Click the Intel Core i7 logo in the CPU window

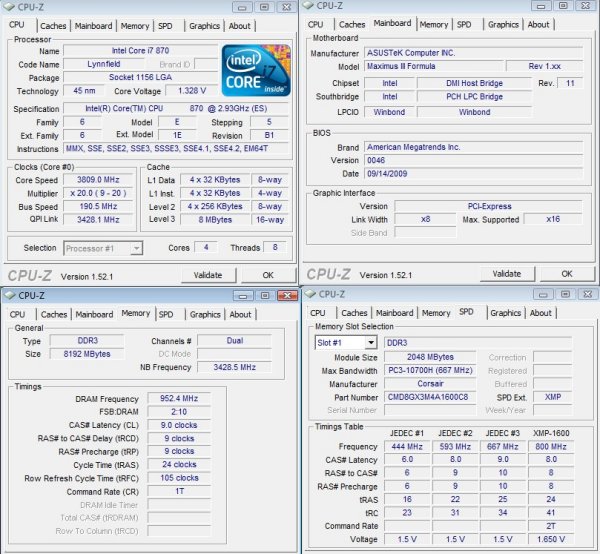[256, 70]
